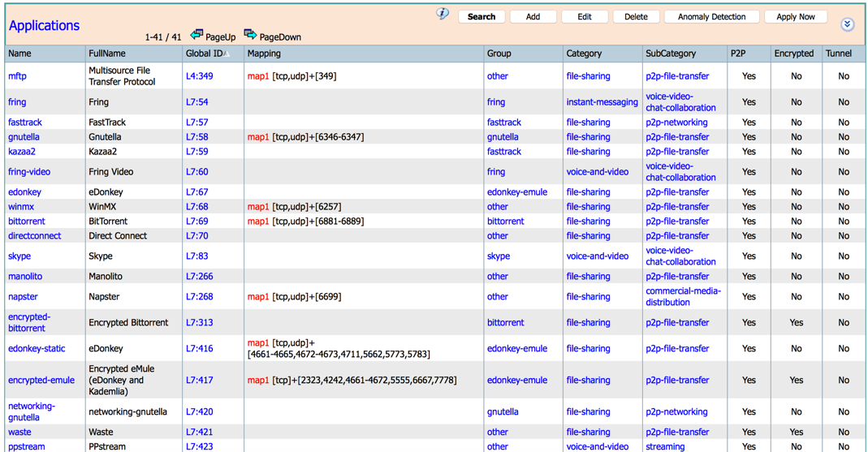
Task: Click edonkey-emule group in edonkey row
Action: tap(517, 192)
